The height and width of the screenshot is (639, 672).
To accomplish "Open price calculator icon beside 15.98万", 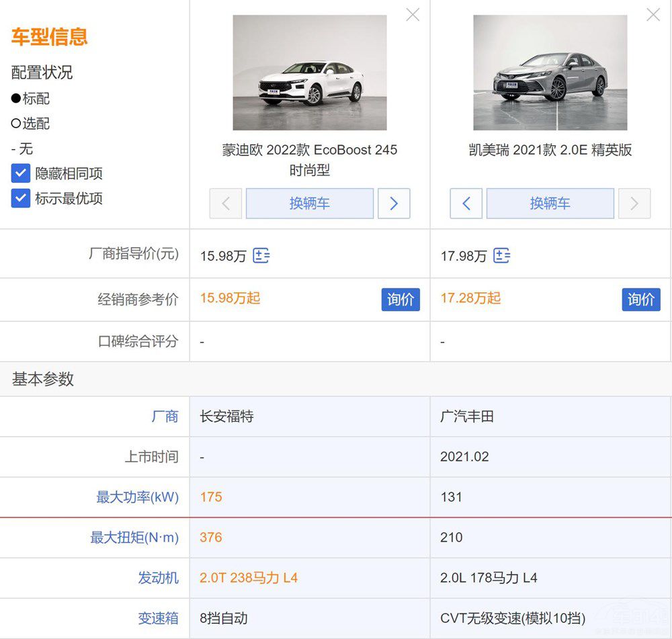I will pos(261,255).
